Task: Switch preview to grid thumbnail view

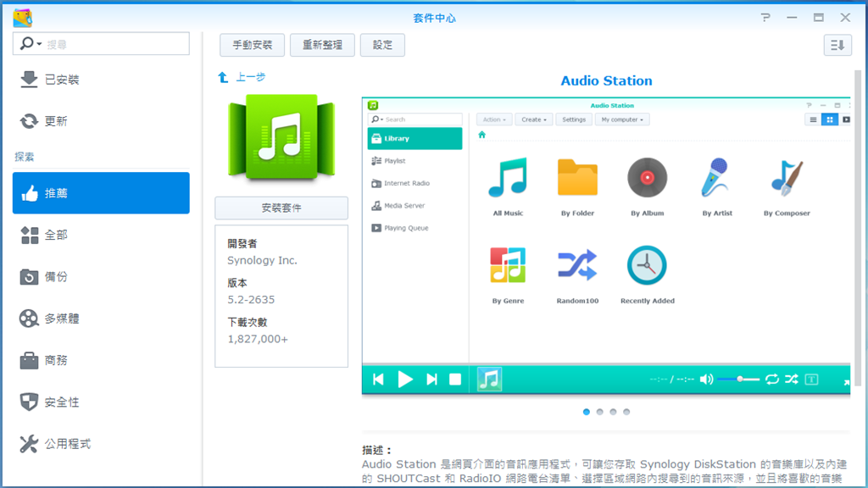Action: coord(830,119)
